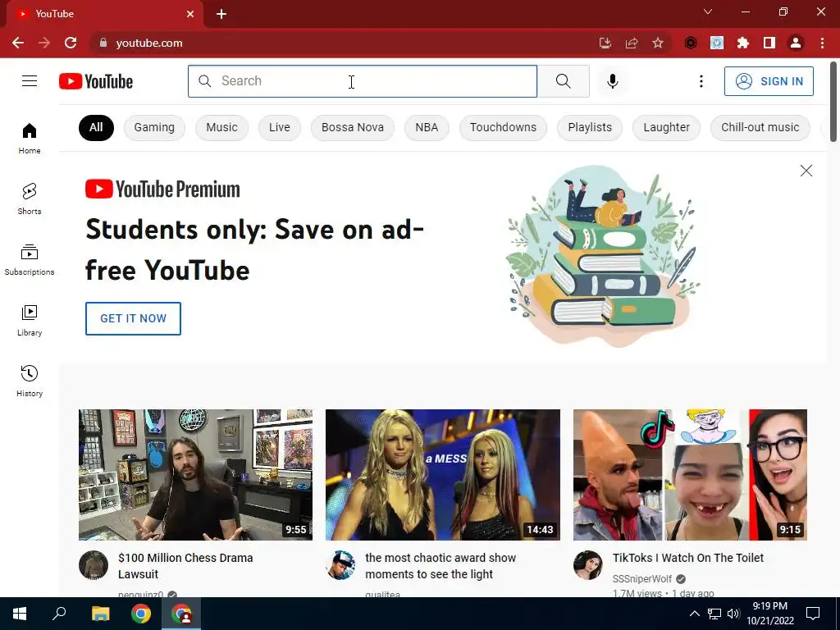Click SSSniperWolf channel avatar
This screenshot has width=840, height=630.
(x=587, y=564)
